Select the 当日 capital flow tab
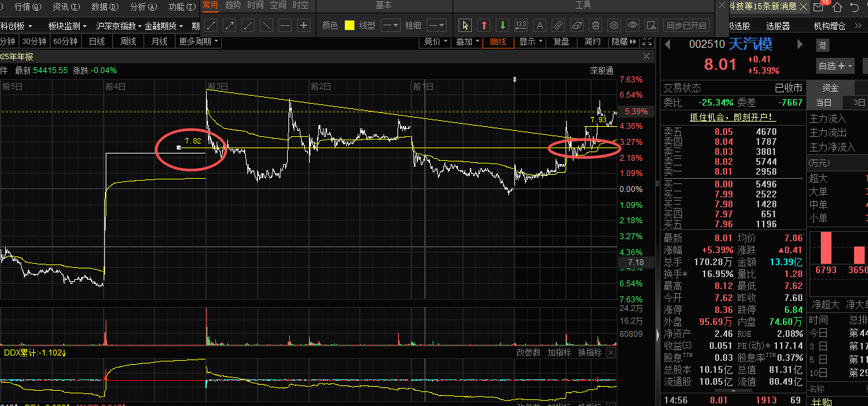 click(824, 102)
